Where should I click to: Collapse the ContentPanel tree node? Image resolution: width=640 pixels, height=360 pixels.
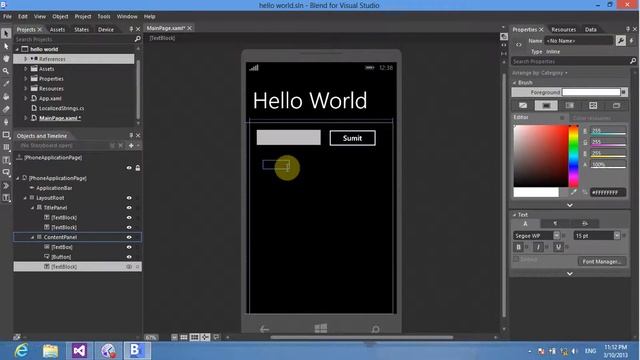[x=33, y=237]
